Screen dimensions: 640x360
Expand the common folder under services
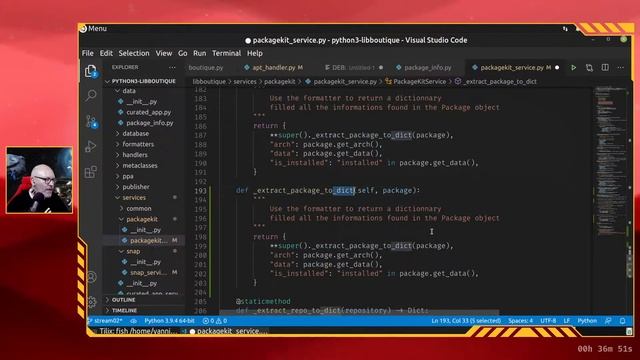click(x=139, y=208)
